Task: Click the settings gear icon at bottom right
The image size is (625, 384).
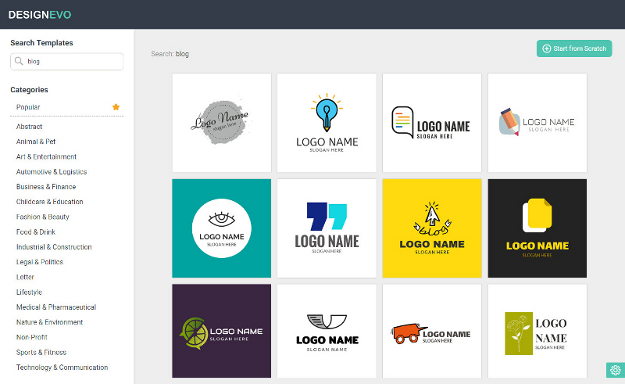Action: point(615,370)
